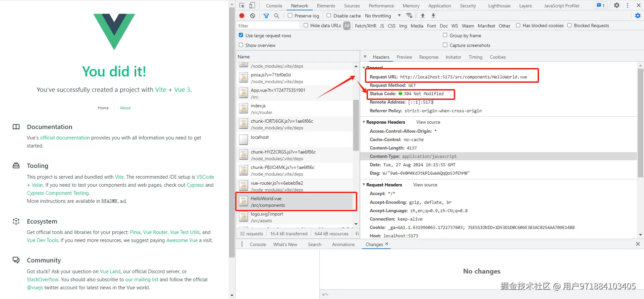Click the Documentation book icon
The height and width of the screenshot is (299, 644).
[x=16, y=127]
